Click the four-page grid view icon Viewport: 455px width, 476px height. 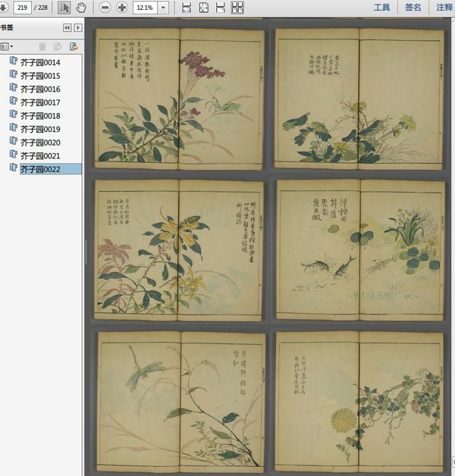237,8
